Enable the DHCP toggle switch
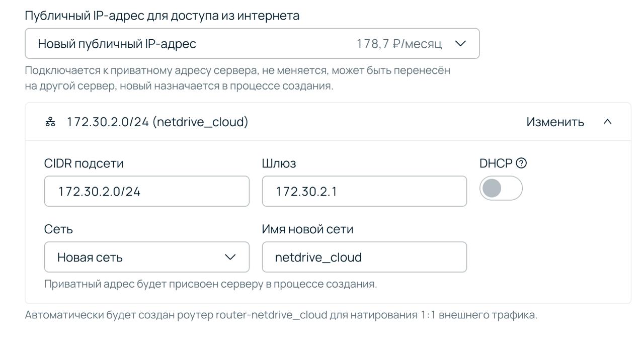Screen dimensions: 644x353 (x=501, y=189)
